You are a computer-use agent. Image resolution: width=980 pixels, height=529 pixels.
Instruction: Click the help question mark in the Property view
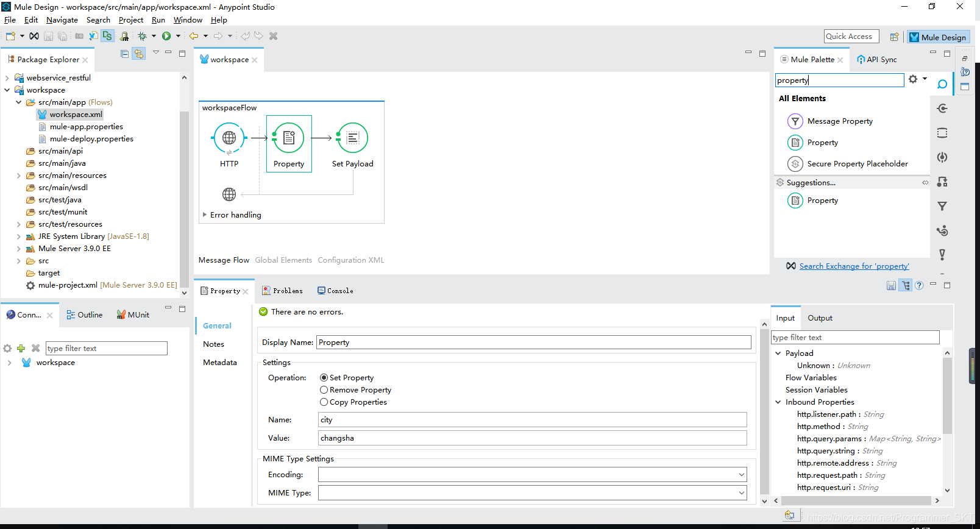(x=919, y=285)
